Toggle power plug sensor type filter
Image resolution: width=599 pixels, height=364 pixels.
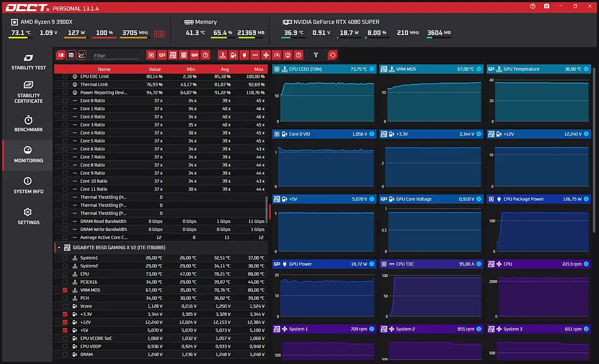(x=244, y=55)
